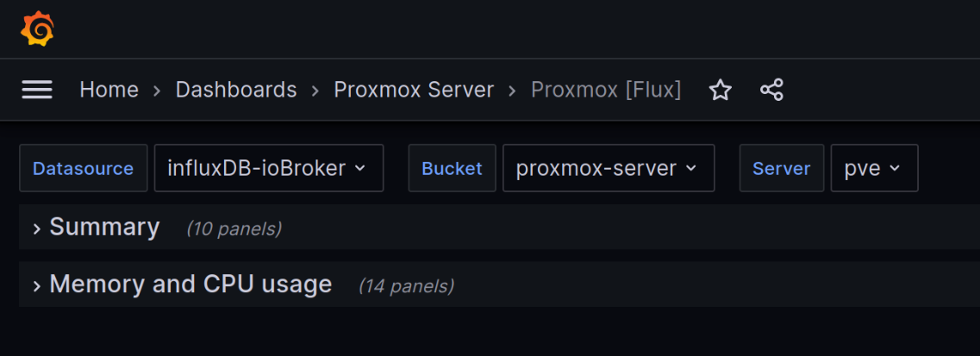Click the Grafana logo icon
Screen dimensions: 980x356
tap(37, 28)
